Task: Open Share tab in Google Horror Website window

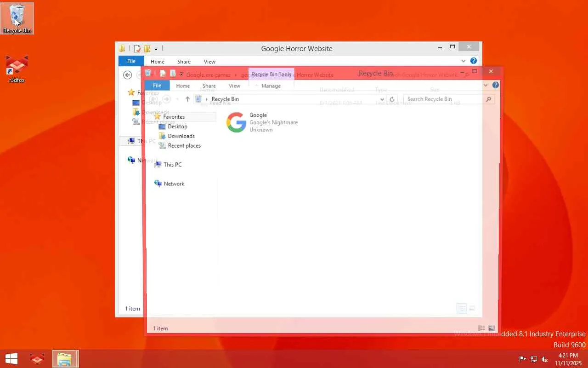Action: tap(184, 61)
